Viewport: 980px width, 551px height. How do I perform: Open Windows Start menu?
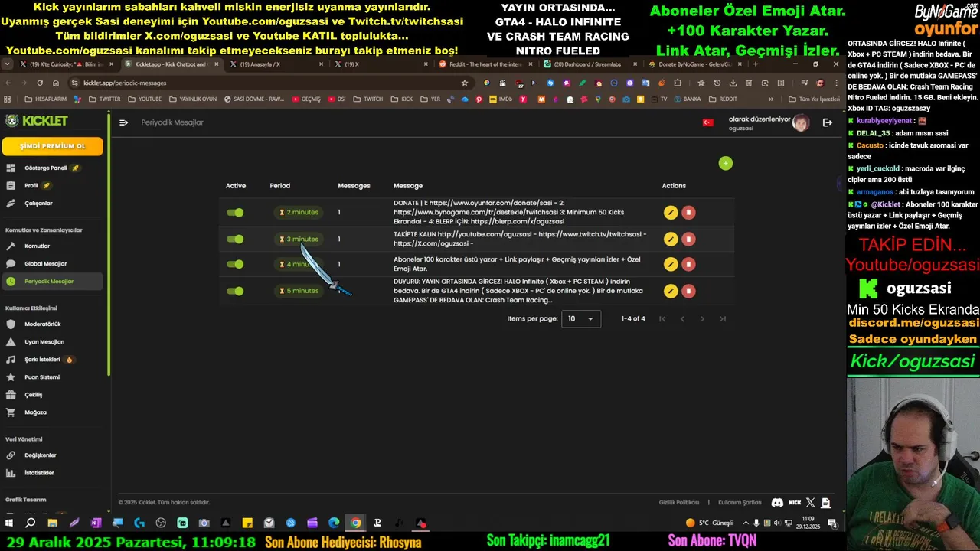(9, 523)
